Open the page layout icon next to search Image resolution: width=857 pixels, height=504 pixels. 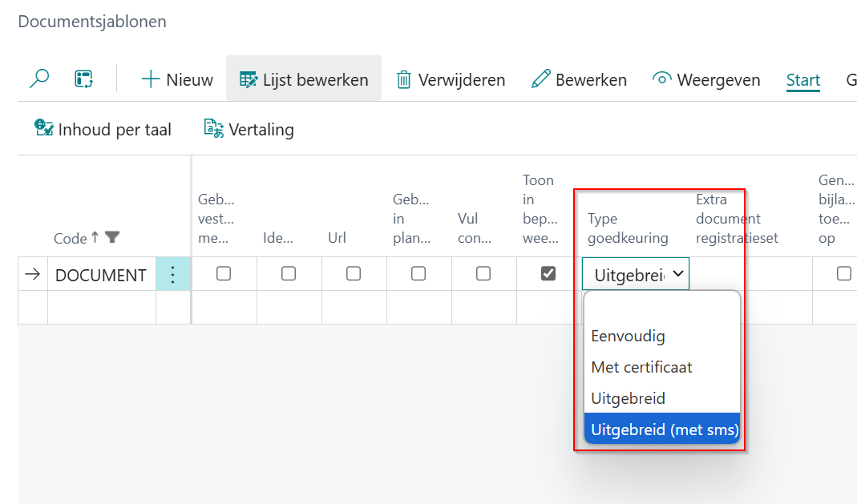pyautogui.click(x=84, y=79)
